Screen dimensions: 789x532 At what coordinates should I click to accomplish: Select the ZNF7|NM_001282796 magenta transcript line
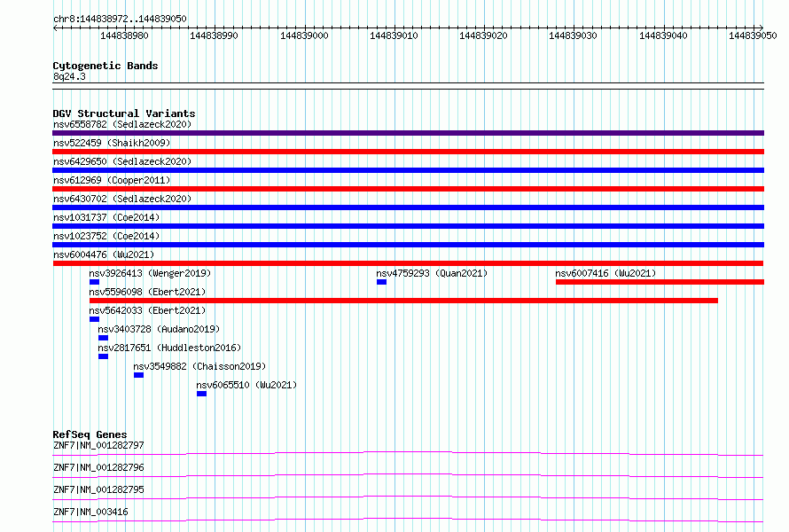point(408,475)
